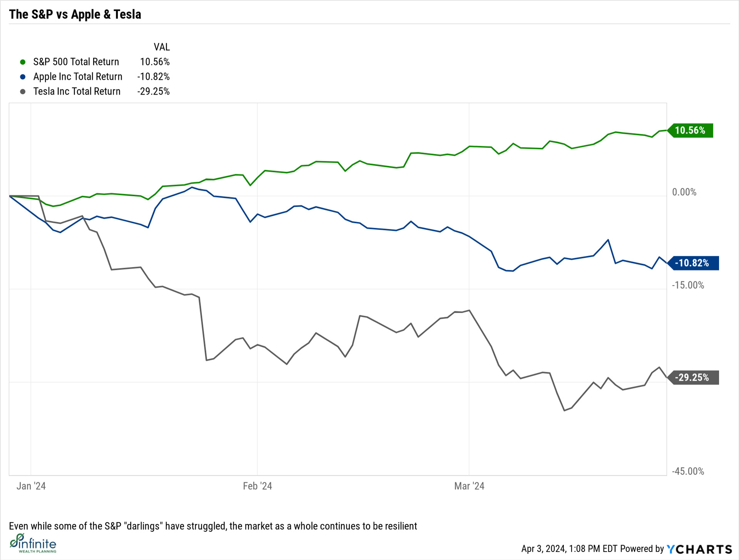Click the Mar '24 x-axis label
The width and height of the screenshot is (739, 560).
(469, 486)
